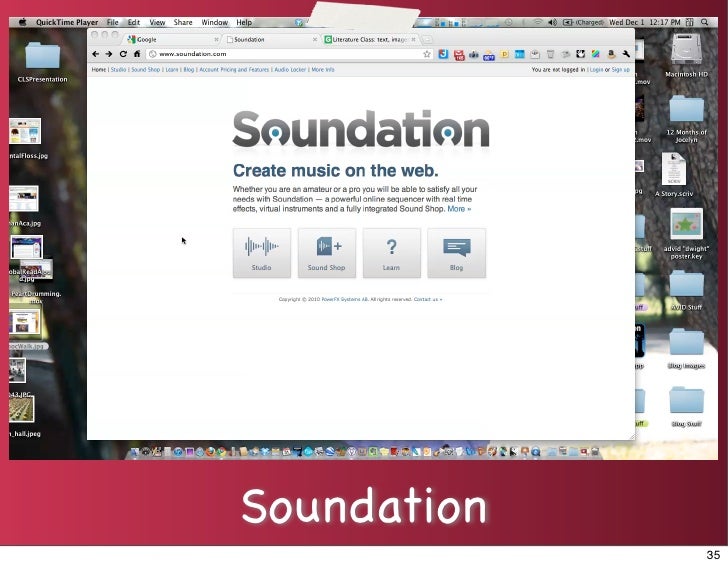Screen dimensions: 728x566
Task: Open the Learn question mark tile
Action: pos(391,253)
